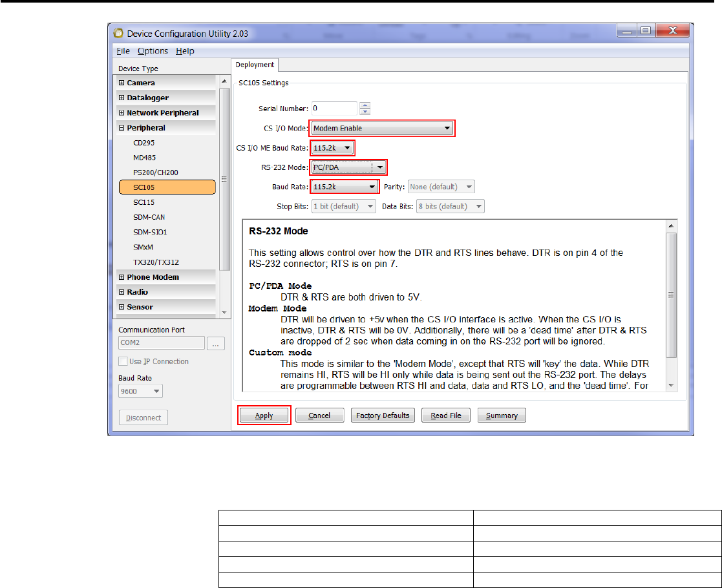Select SMxM in the device list
The image size is (722, 588).
coord(143,247)
